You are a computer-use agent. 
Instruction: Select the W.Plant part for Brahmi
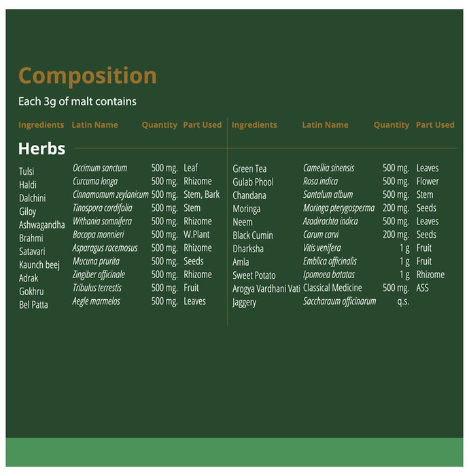pyautogui.click(x=196, y=235)
